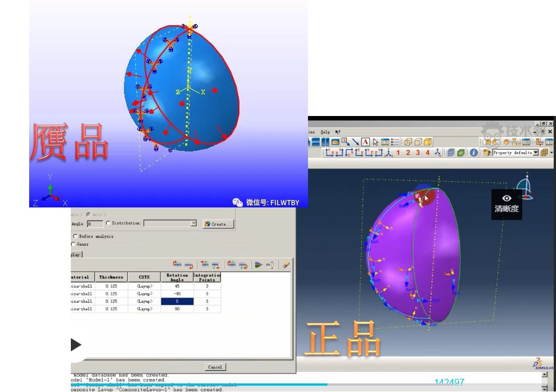Select the rotation angle cell with 0
The width and height of the screenshot is (556, 392).
pyautogui.click(x=177, y=301)
